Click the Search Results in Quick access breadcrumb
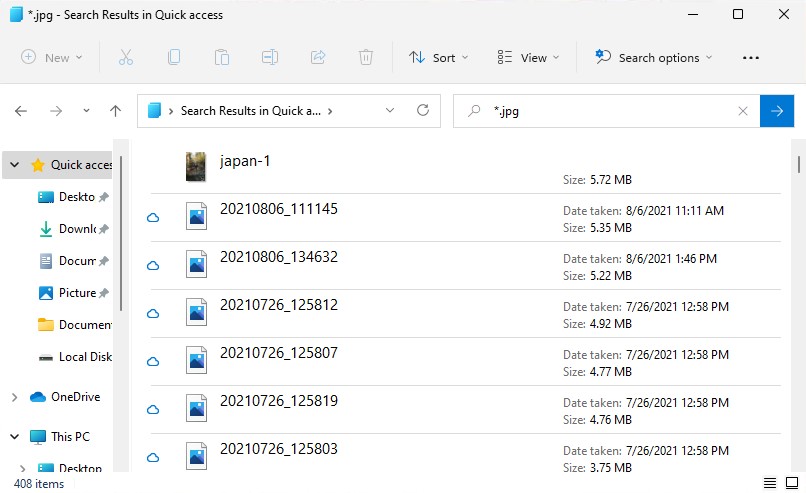 tap(250, 111)
